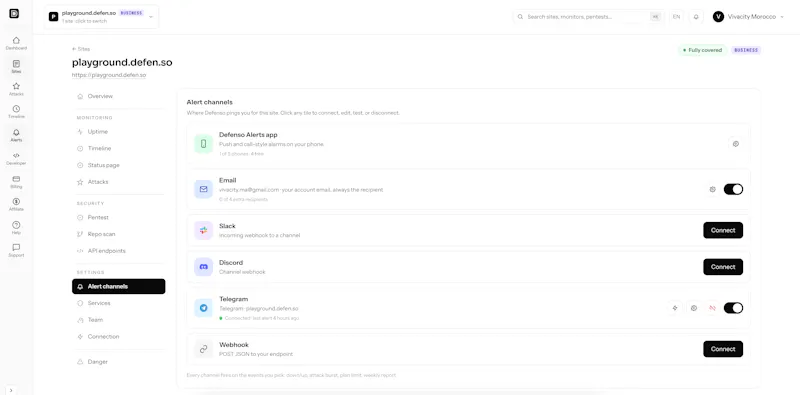Open Affiliate dollar icon in the left rail
The width and height of the screenshot is (800, 395).
tap(16, 205)
